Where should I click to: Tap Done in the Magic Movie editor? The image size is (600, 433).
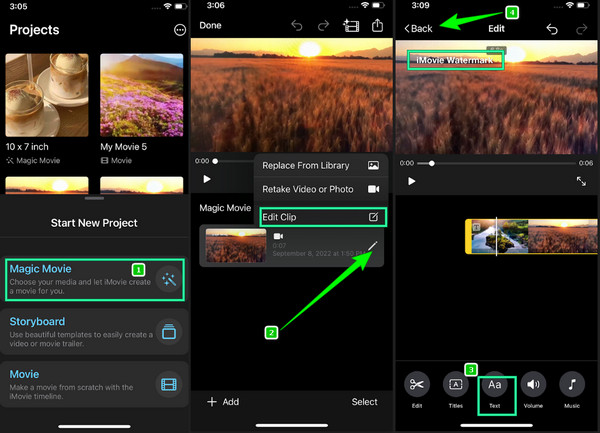[x=210, y=26]
